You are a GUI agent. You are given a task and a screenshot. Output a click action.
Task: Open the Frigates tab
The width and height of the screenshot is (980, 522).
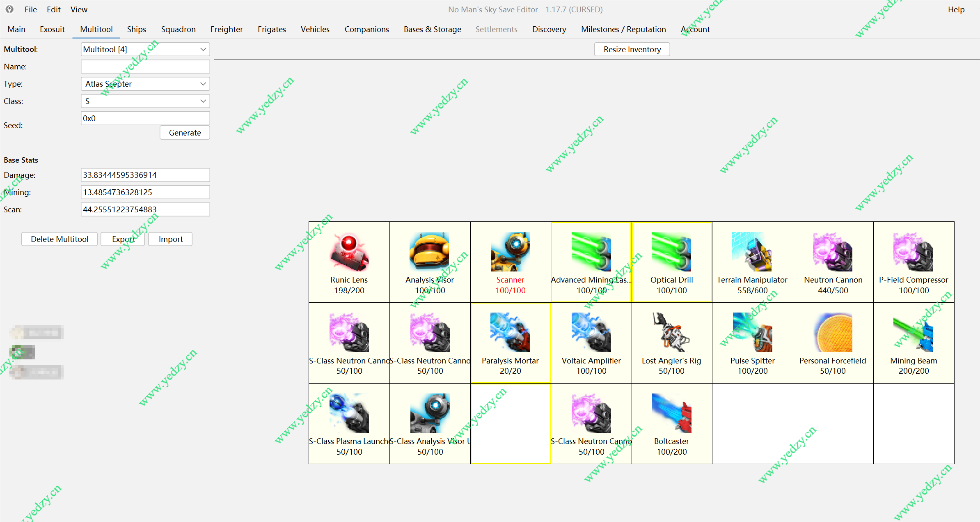point(272,29)
